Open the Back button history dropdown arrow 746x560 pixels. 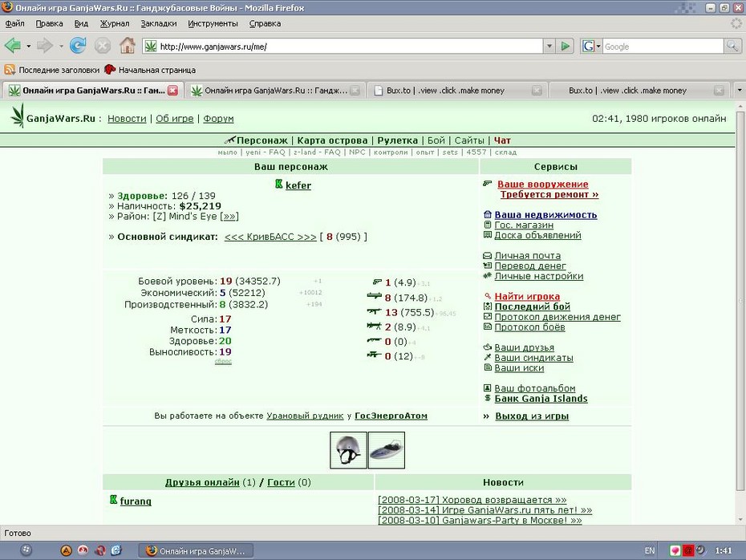click(x=29, y=47)
